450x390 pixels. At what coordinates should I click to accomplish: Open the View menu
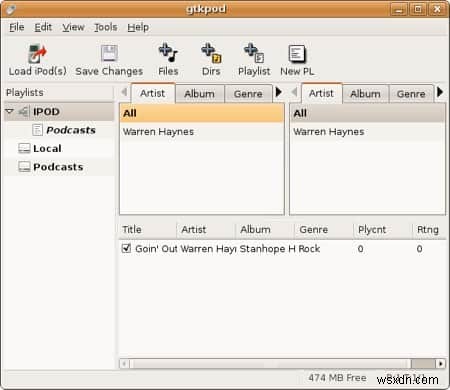point(73,27)
